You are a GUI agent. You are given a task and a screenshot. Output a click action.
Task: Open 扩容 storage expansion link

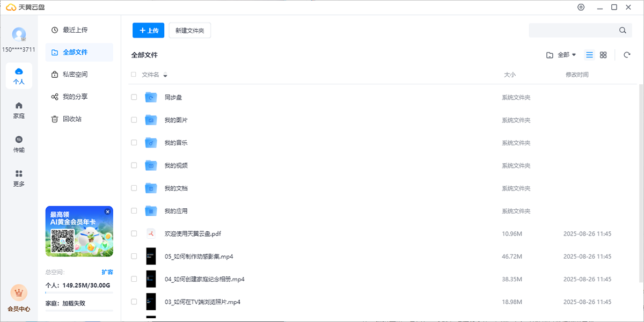pyautogui.click(x=107, y=272)
